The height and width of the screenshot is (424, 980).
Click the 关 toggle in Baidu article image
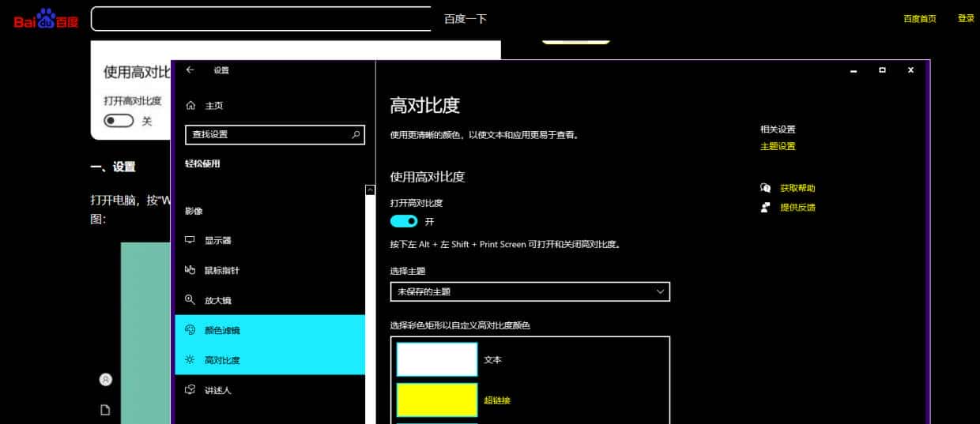click(x=119, y=121)
